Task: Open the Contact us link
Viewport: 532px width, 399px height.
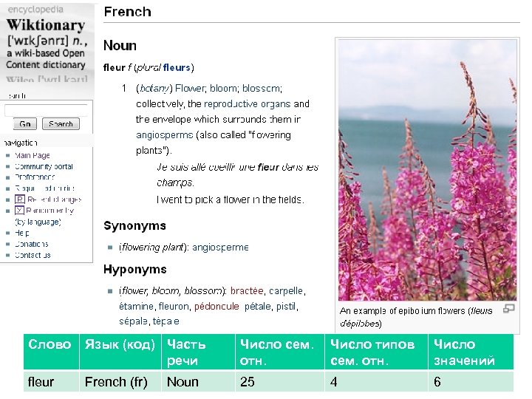Action: tap(33, 255)
